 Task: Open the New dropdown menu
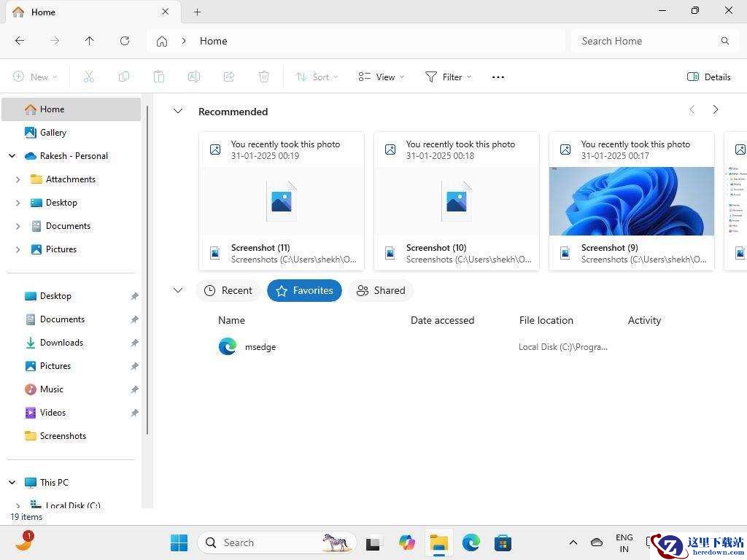pyautogui.click(x=35, y=77)
